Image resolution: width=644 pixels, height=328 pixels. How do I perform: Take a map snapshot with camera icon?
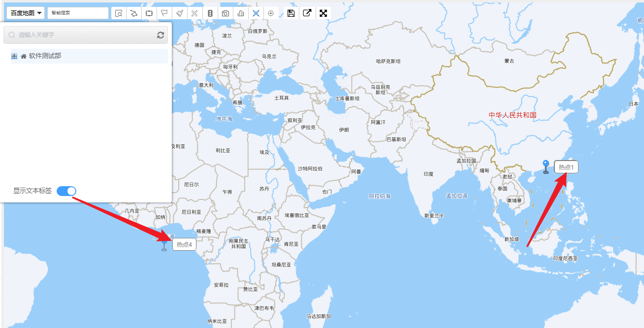pos(225,13)
